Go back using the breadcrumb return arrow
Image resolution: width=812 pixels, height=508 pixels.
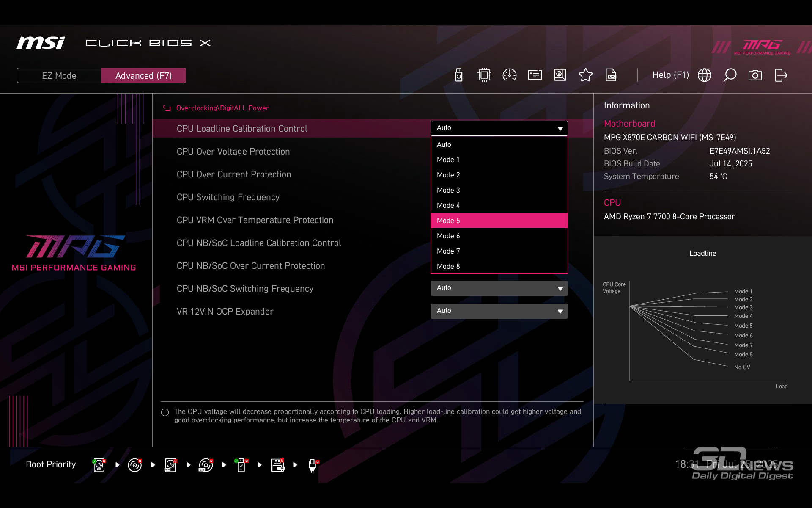click(167, 108)
